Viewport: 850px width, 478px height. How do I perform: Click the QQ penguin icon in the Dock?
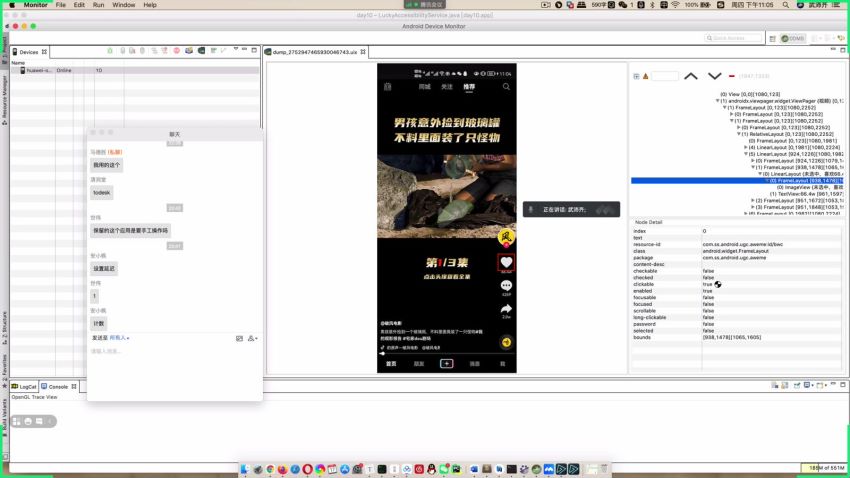[432, 469]
